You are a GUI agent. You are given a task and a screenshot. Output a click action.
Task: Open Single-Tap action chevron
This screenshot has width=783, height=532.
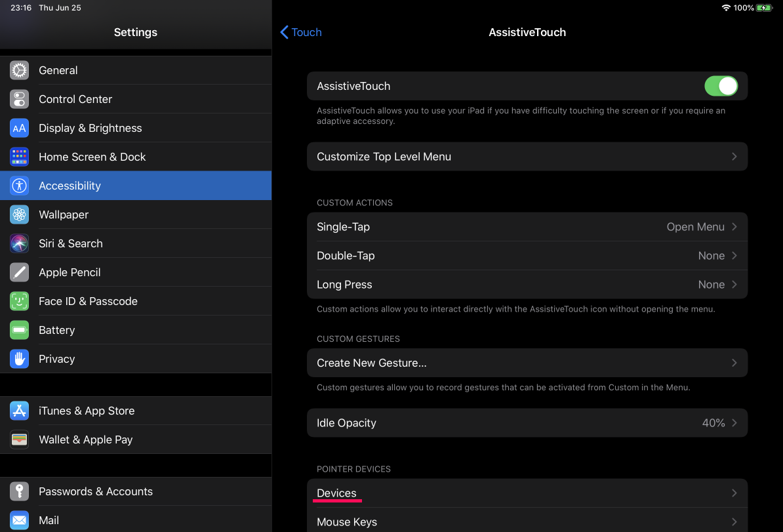(734, 227)
